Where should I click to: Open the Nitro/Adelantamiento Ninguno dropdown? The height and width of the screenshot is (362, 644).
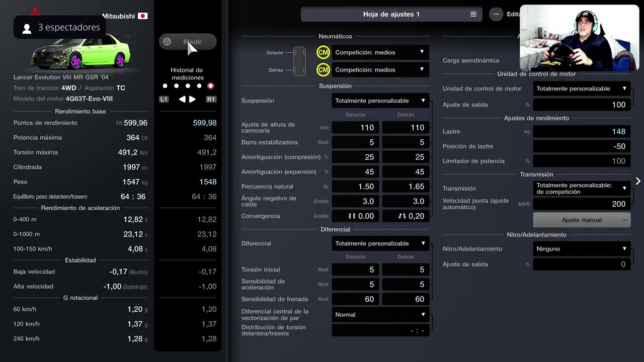tap(582, 249)
